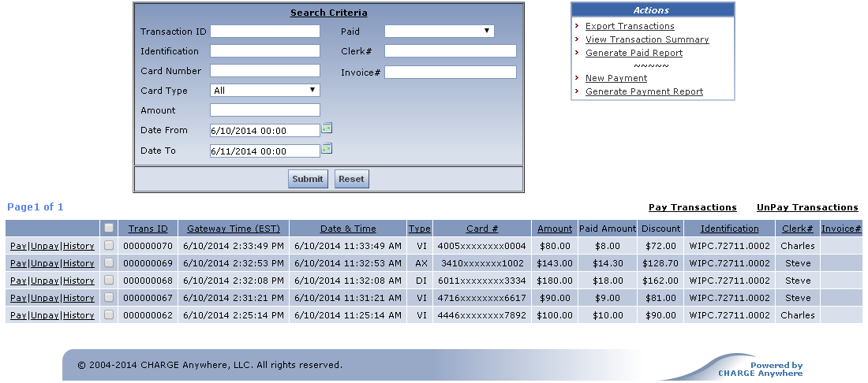Click the UnPay Transactions link

[x=806, y=208]
